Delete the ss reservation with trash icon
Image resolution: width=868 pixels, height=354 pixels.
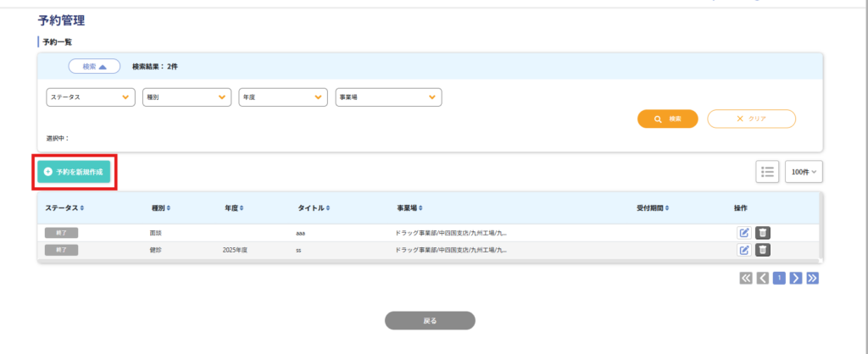(x=763, y=250)
